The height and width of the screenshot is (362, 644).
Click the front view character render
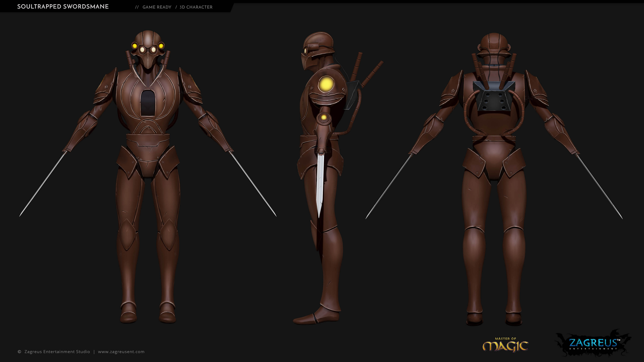coord(148,177)
